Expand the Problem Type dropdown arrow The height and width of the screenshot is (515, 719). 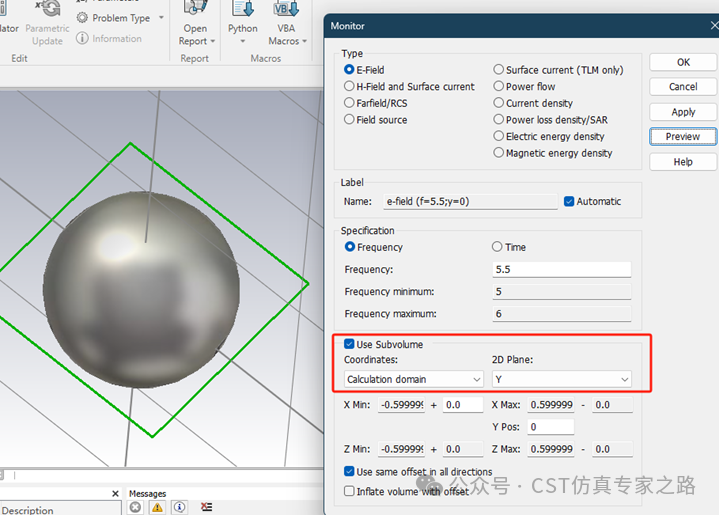click(161, 18)
